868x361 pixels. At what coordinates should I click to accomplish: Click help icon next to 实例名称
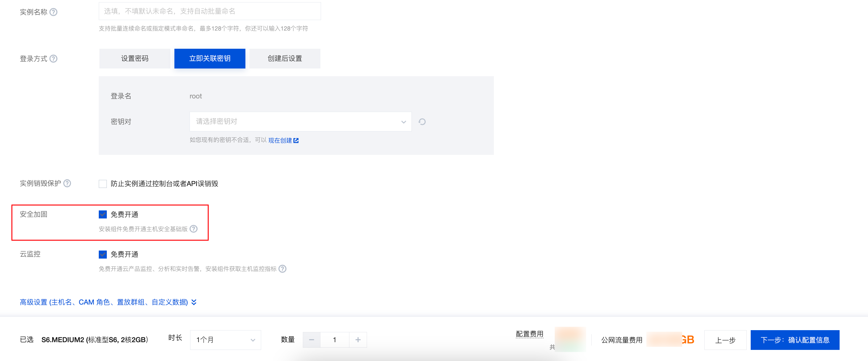point(53,12)
